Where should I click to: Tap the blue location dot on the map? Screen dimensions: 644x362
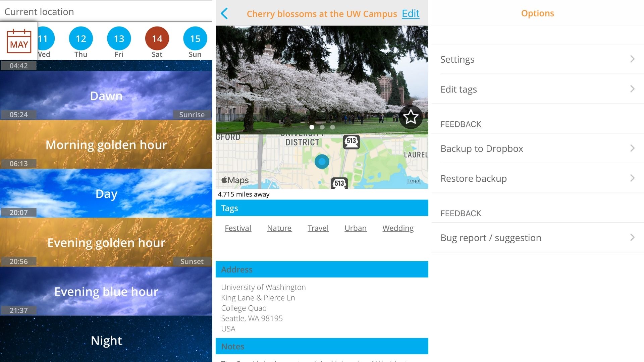tap(322, 161)
